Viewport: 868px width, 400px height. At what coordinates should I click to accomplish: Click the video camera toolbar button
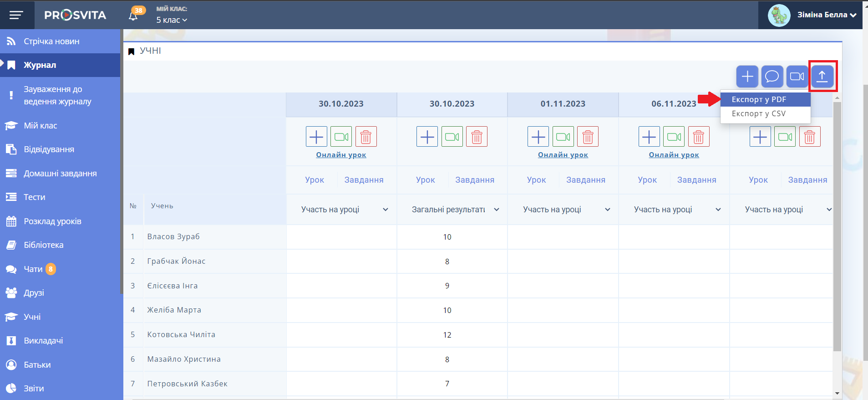pos(797,76)
